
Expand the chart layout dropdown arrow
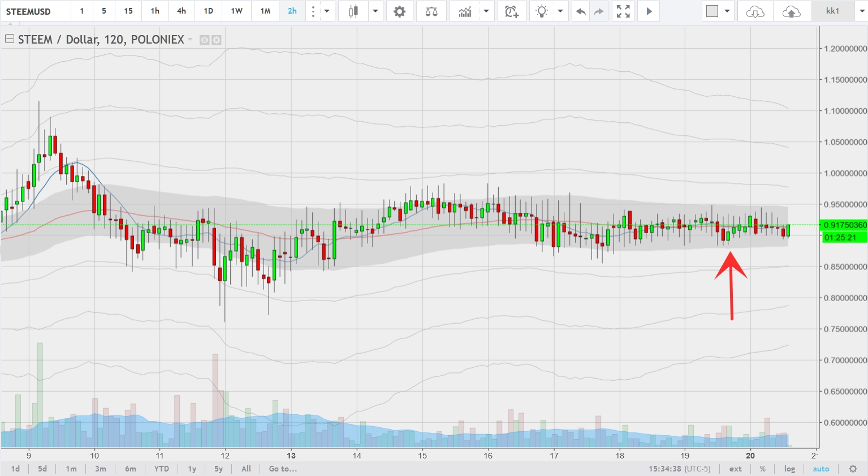727,11
